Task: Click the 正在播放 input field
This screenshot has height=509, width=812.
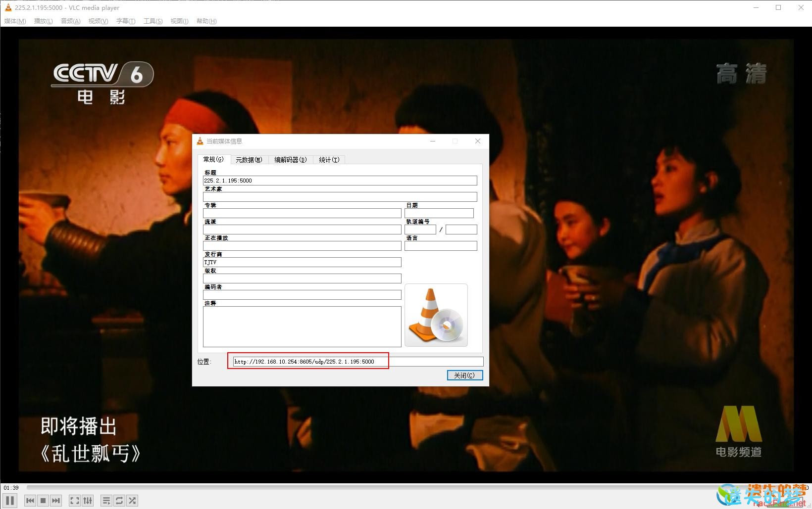Action: [302, 246]
